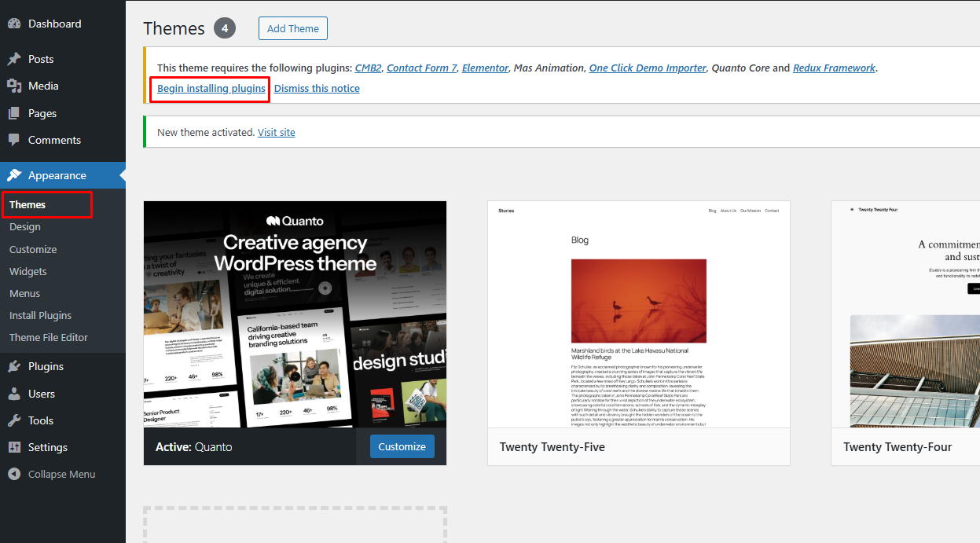The image size is (980, 543).
Task: Open the Tools menu label
Action: pyautogui.click(x=41, y=420)
